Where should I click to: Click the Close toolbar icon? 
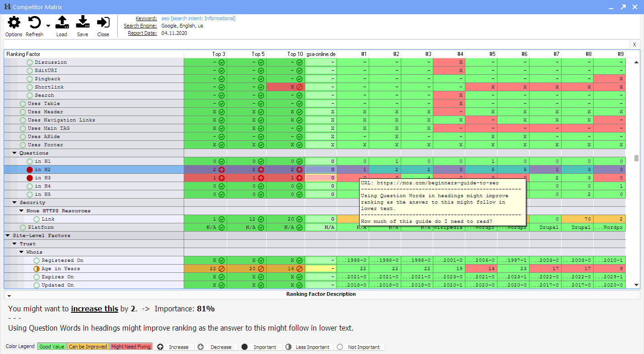click(103, 22)
